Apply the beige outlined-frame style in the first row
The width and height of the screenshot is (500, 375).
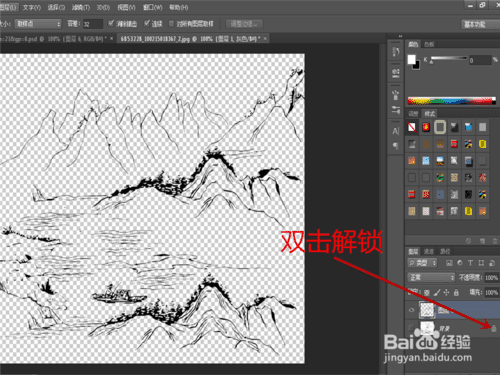click(x=440, y=127)
